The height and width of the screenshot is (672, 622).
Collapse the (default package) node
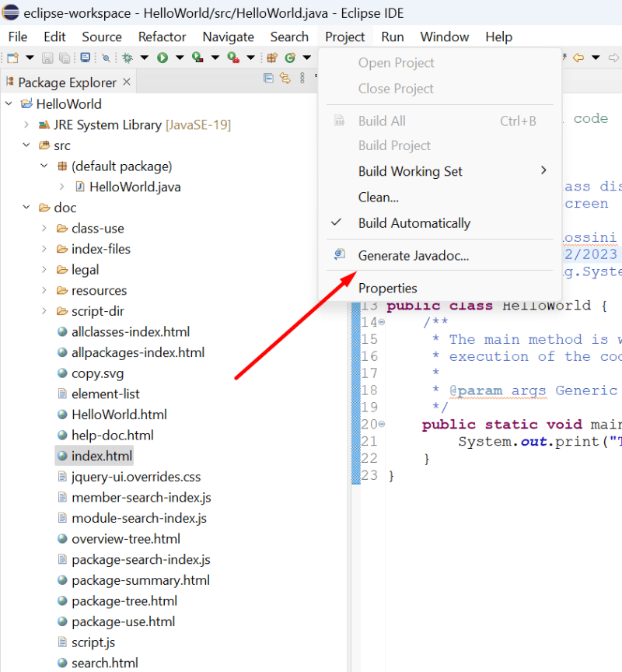click(x=44, y=166)
